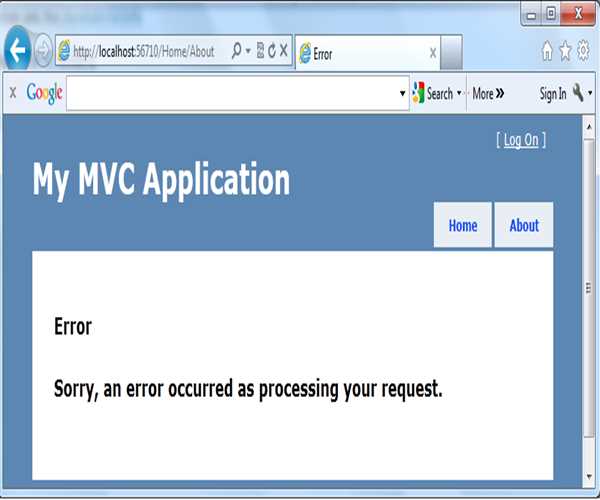Click the 'Sorry, an error occurred' message
The image size is (600, 500).
point(248,389)
